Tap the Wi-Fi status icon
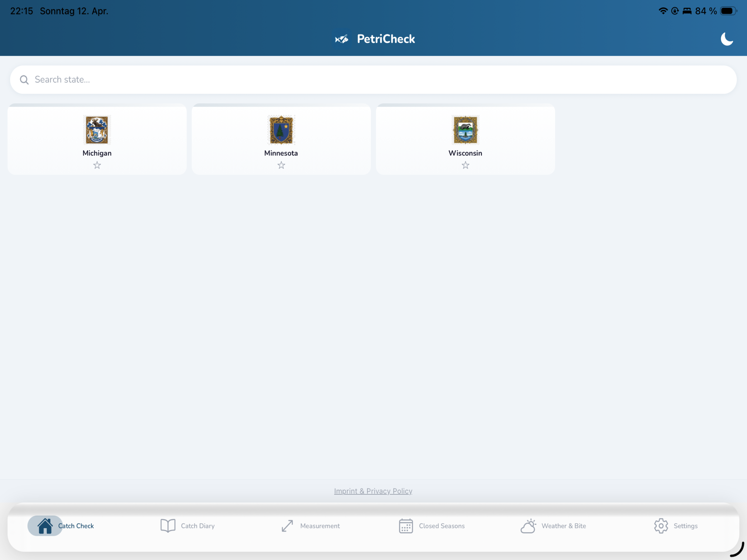This screenshot has width=747, height=560. (663, 11)
